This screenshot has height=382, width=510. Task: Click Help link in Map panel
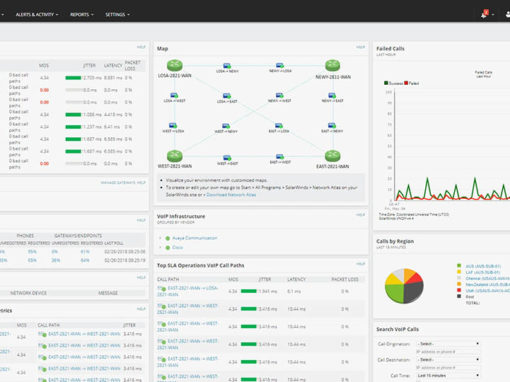(x=360, y=47)
